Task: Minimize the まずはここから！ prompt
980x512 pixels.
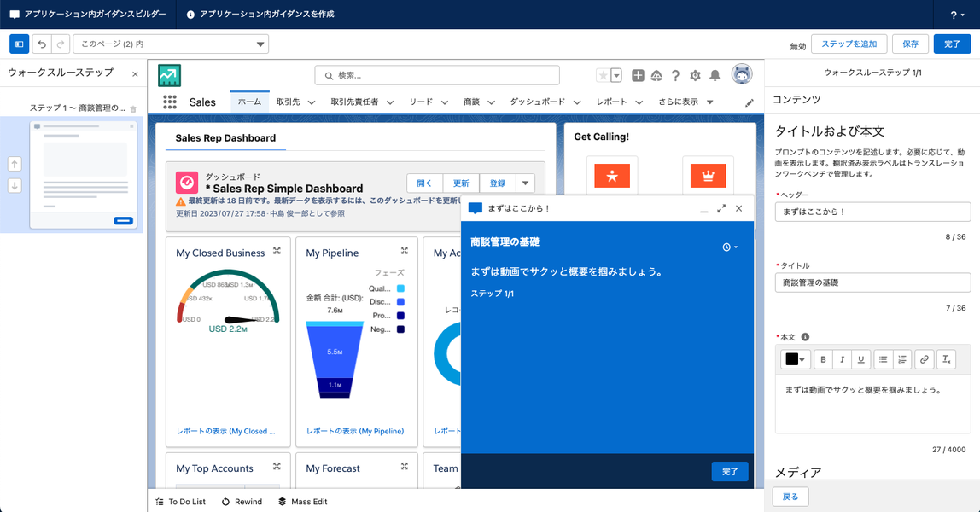Action: coord(704,210)
